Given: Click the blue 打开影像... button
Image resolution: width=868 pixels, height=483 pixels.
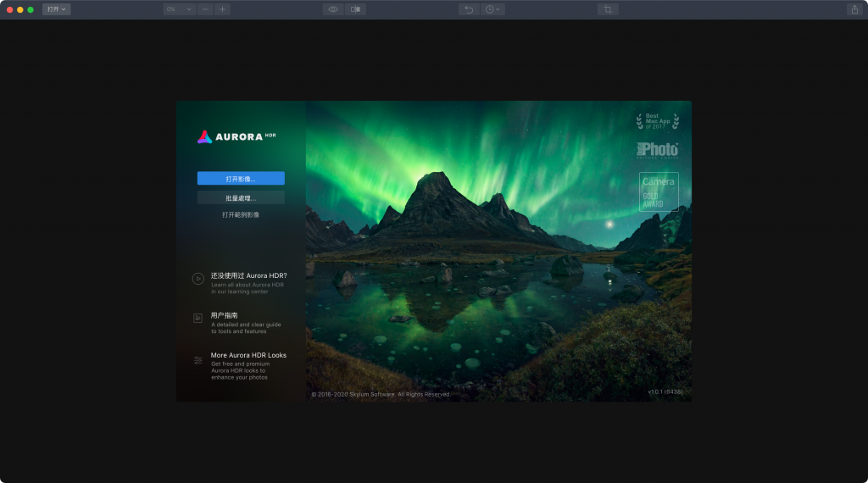Looking at the screenshot, I should [241, 178].
